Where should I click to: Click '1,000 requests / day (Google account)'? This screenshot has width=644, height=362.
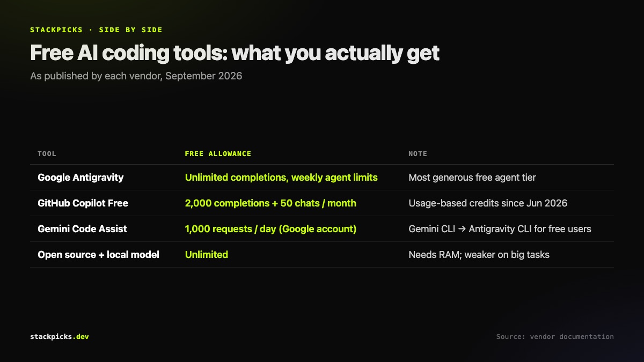click(x=270, y=229)
